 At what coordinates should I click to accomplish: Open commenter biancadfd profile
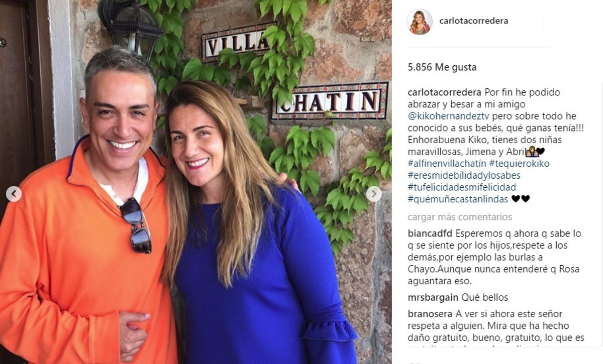tap(430, 233)
